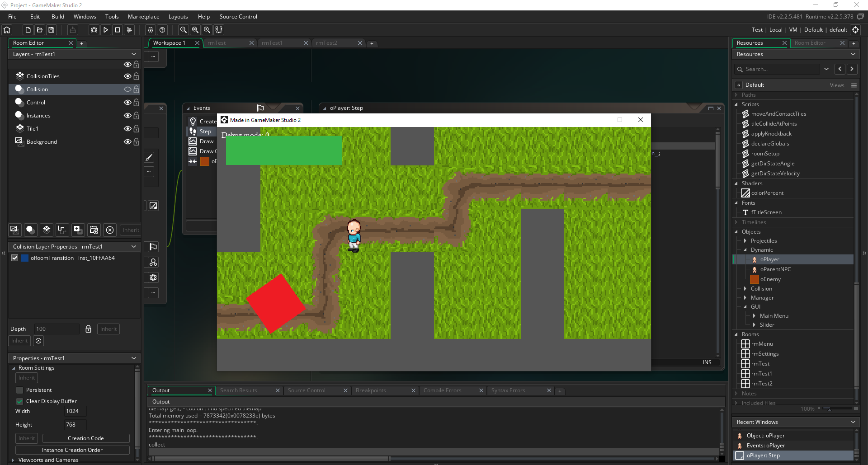The width and height of the screenshot is (868, 465).
Task: Click the blue oRoomTransition color swatch
Action: pyautogui.click(x=25, y=258)
